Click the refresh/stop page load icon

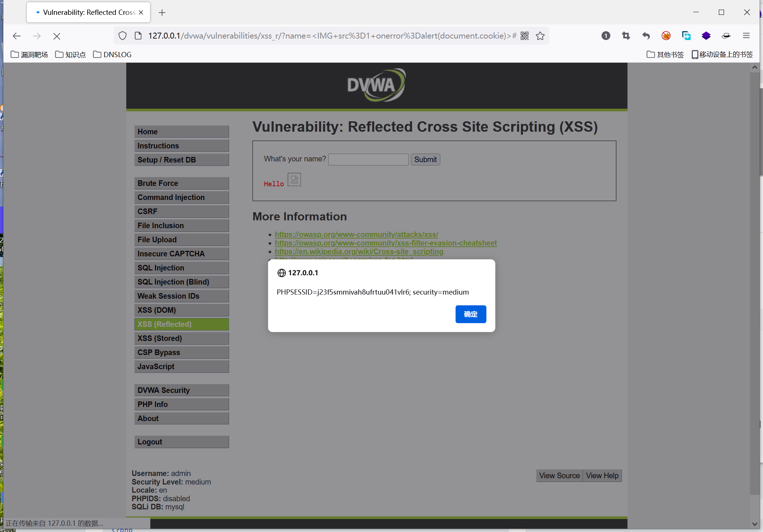[57, 36]
